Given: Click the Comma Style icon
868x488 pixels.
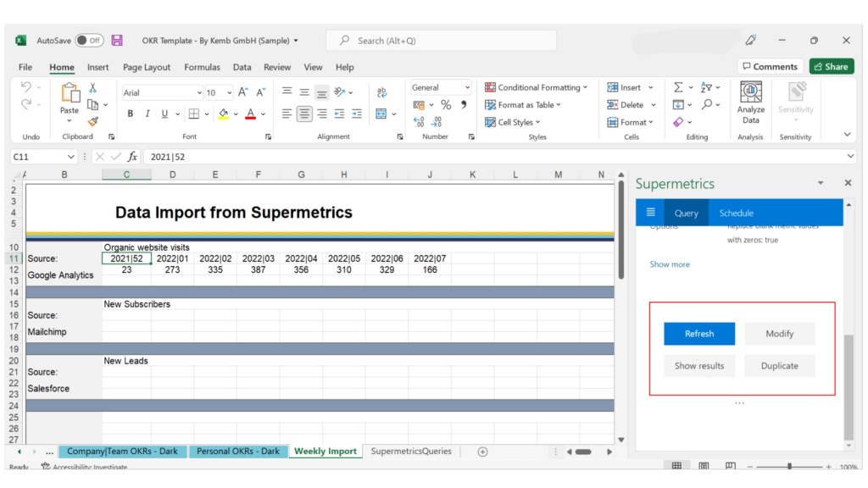Looking at the screenshot, I should (x=464, y=104).
